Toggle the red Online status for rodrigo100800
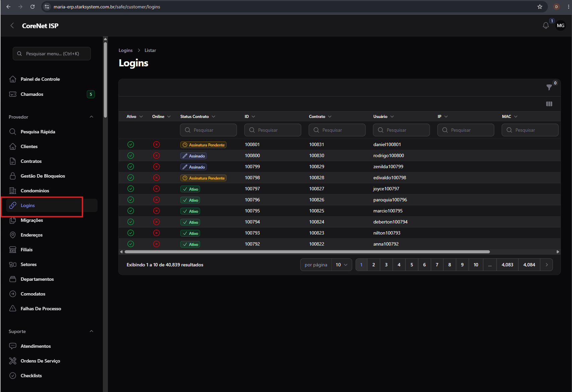The image size is (572, 392). click(x=156, y=155)
